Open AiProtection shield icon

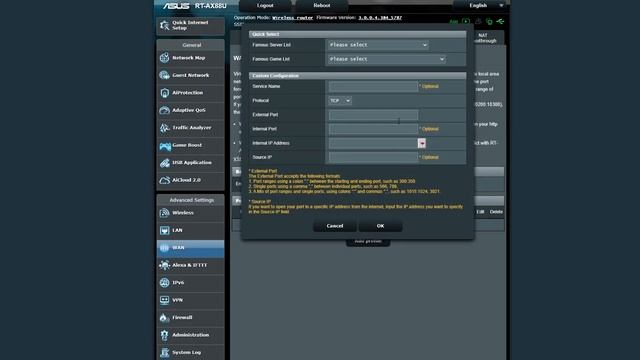click(164, 93)
